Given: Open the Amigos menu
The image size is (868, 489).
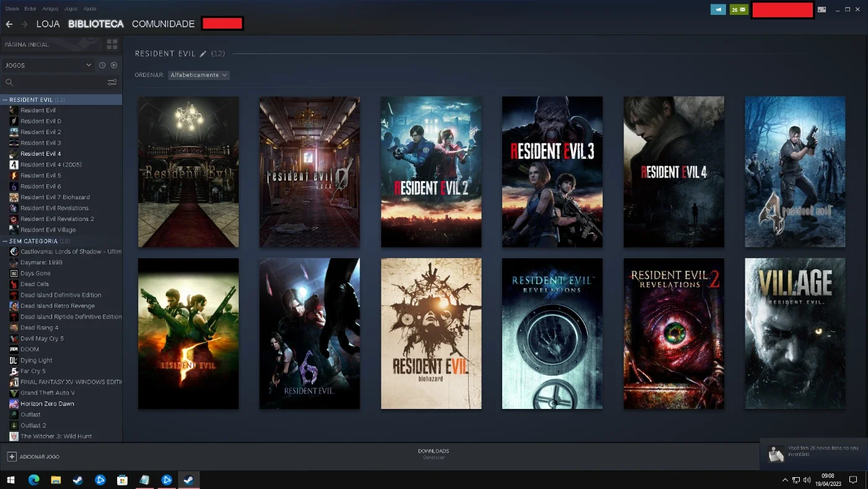Looking at the screenshot, I should click(x=50, y=9).
